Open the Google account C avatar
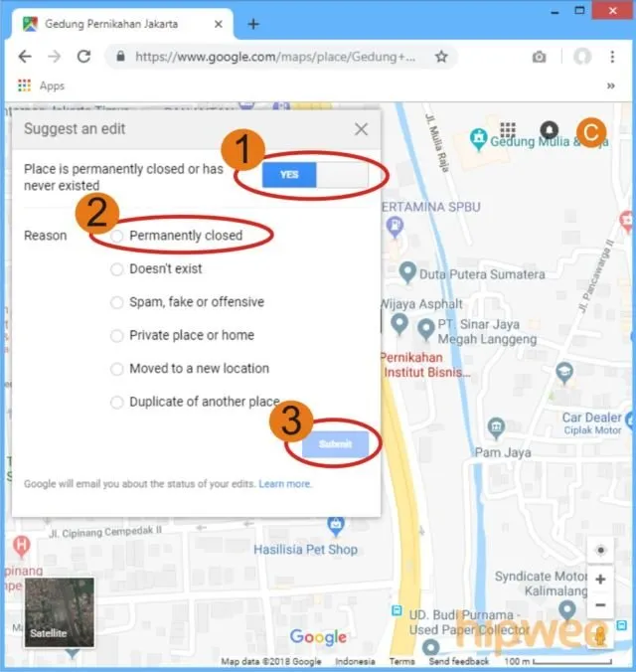The height and width of the screenshot is (672, 636). (x=591, y=132)
